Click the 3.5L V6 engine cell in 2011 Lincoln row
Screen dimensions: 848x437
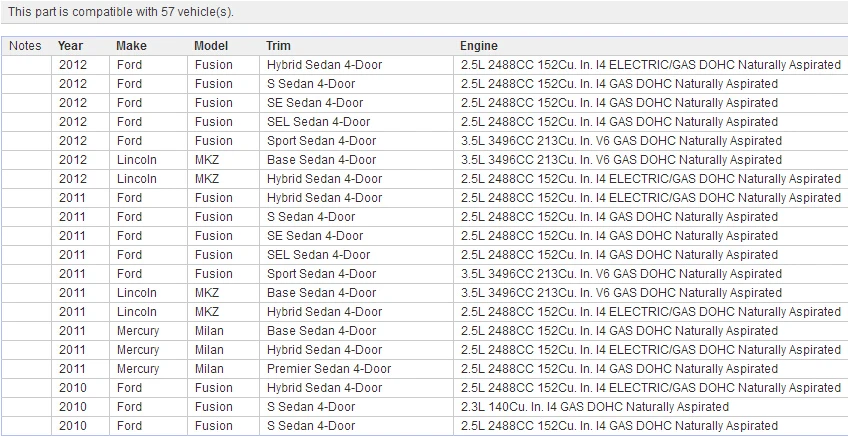click(x=621, y=293)
